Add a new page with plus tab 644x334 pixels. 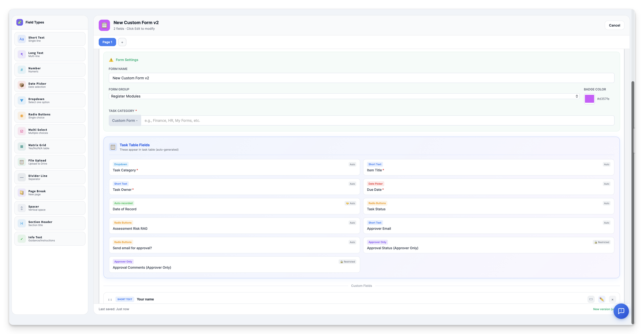tap(122, 42)
